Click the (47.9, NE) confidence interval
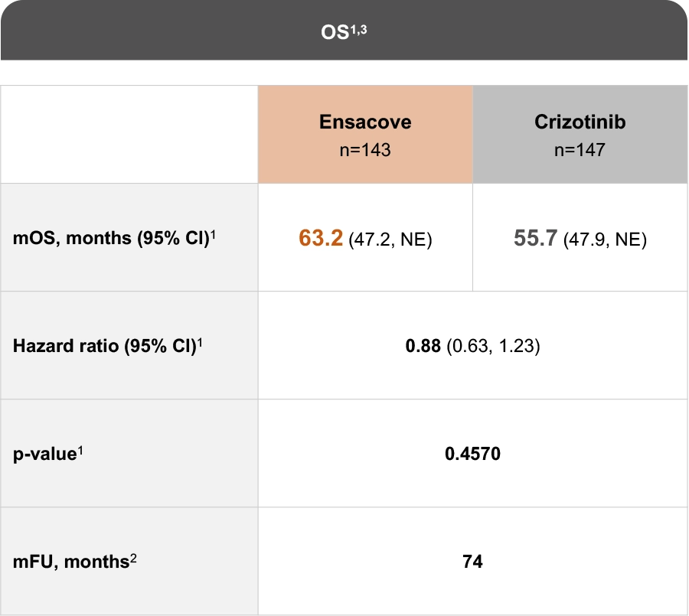The image size is (689, 616). (605, 240)
